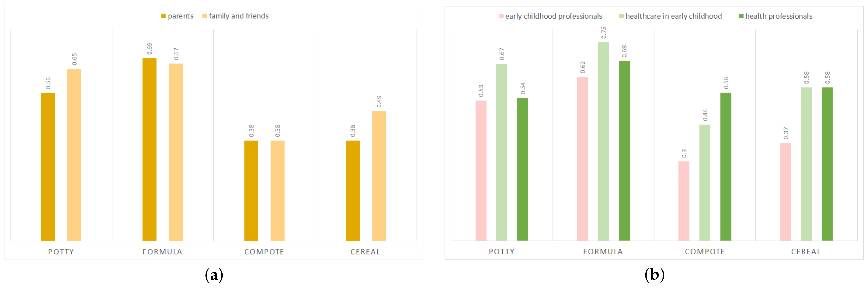Select the parents legend label text
Image resolution: width=868 pixels, height=291 pixels.
181,16
